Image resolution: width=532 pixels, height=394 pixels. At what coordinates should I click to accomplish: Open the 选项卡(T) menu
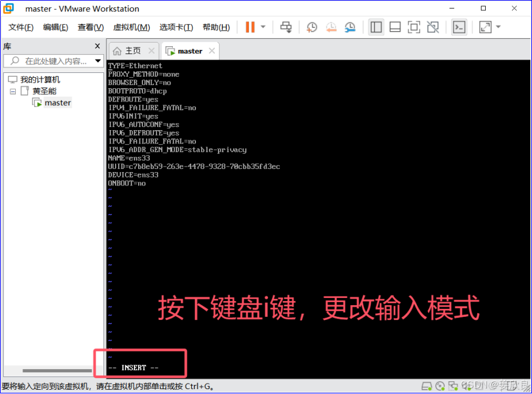pos(177,27)
